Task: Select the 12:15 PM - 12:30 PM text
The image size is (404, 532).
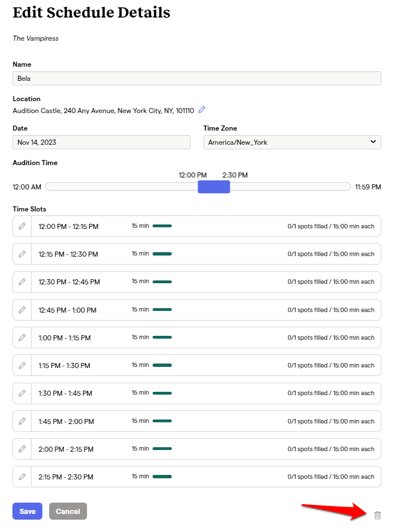Action: tap(68, 254)
